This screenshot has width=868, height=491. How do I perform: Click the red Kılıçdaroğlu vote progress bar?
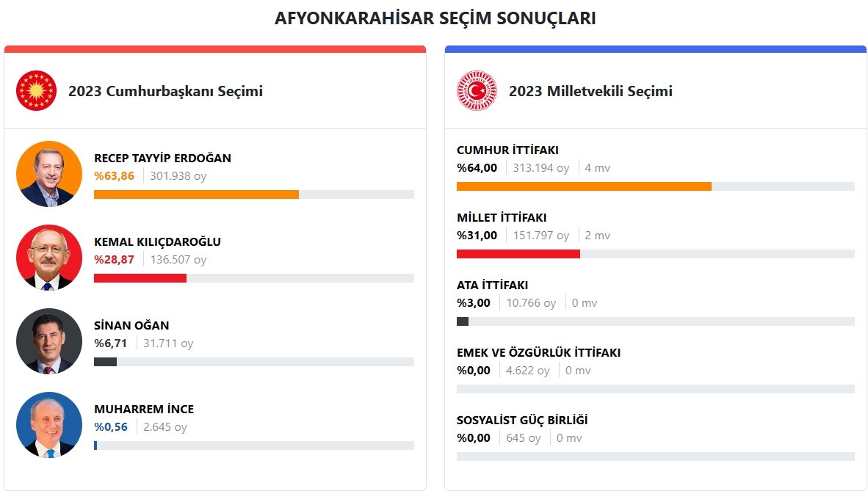click(x=140, y=278)
